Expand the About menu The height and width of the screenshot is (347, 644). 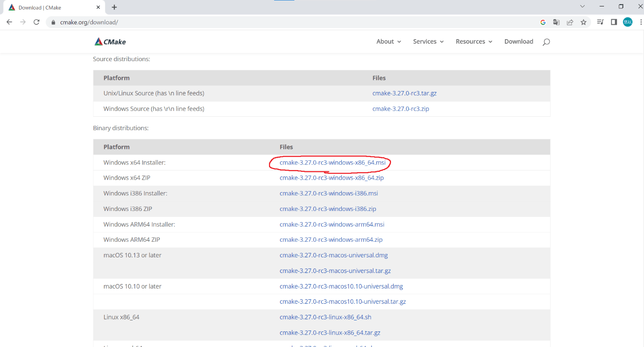389,41
